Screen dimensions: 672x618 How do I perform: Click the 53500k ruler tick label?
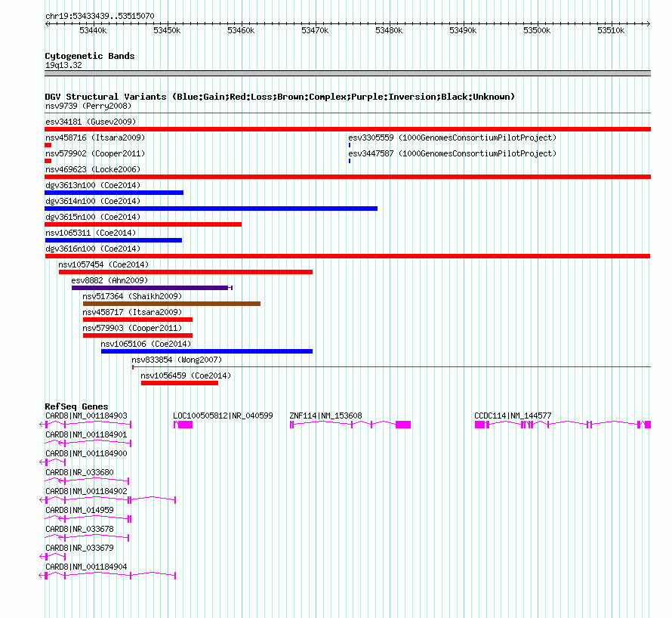(x=537, y=30)
